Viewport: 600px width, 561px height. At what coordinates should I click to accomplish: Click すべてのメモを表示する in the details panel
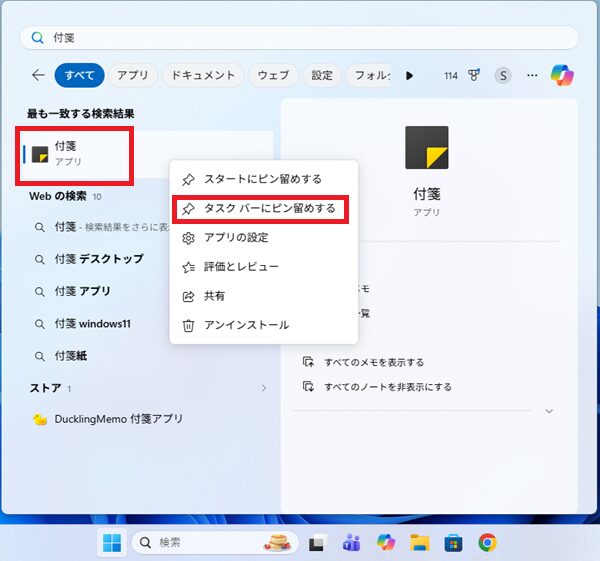[x=374, y=362]
